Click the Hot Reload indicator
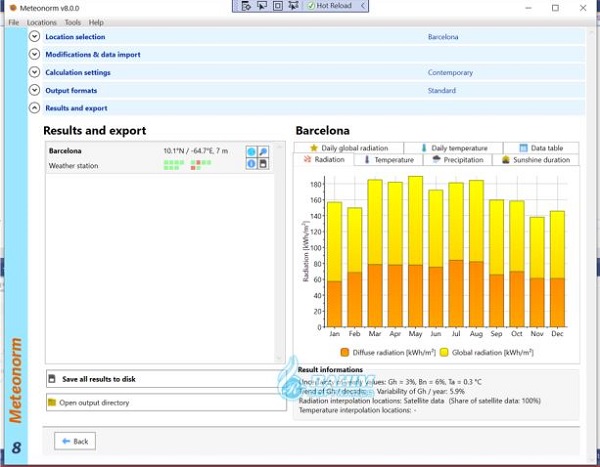 330,6
